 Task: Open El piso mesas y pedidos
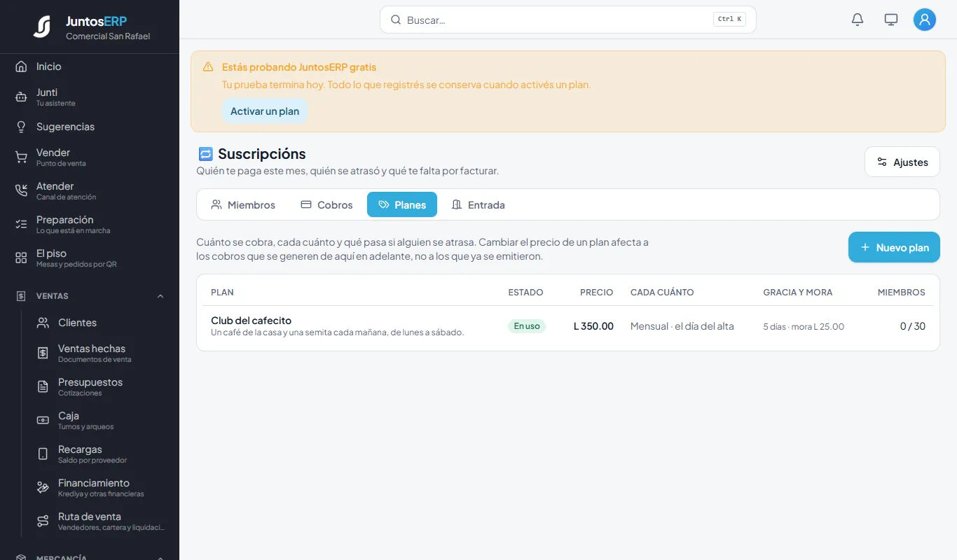click(90, 258)
